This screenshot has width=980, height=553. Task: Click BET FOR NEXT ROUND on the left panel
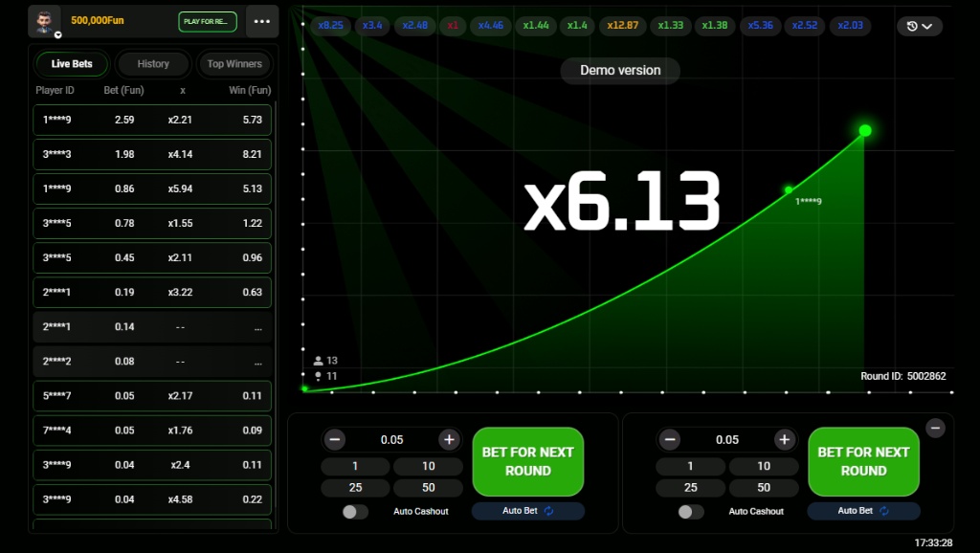click(527, 462)
